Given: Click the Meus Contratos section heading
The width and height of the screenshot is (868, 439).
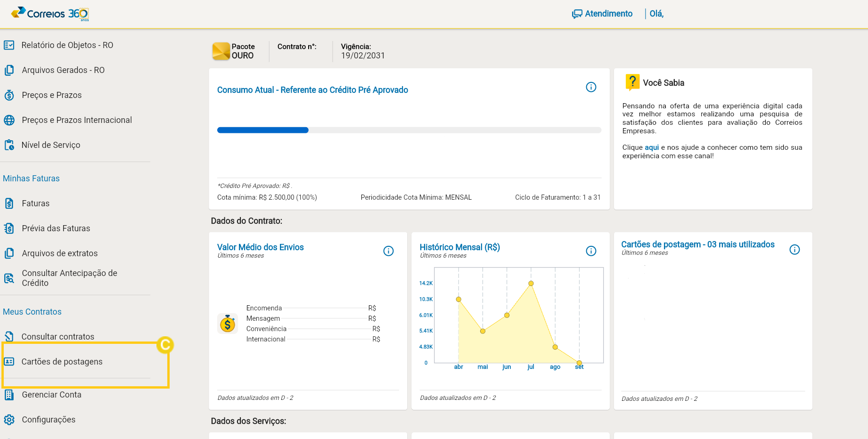Looking at the screenshot, I should [32, 312].
